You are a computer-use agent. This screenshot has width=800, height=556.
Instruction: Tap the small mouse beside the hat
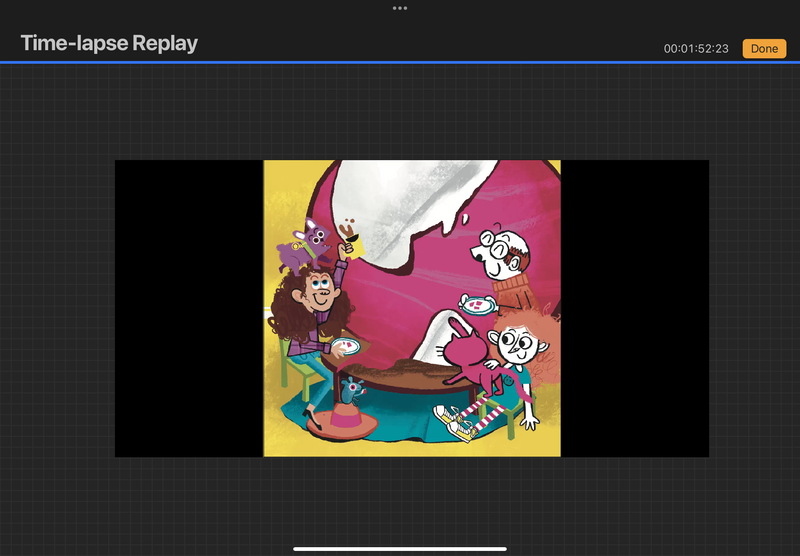point(349,389)
